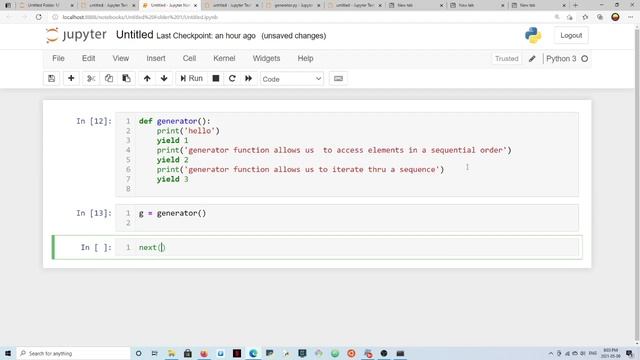Cut selected cells with scissors icon
Viewport: 640px width, 360px height.
point(91,78)
